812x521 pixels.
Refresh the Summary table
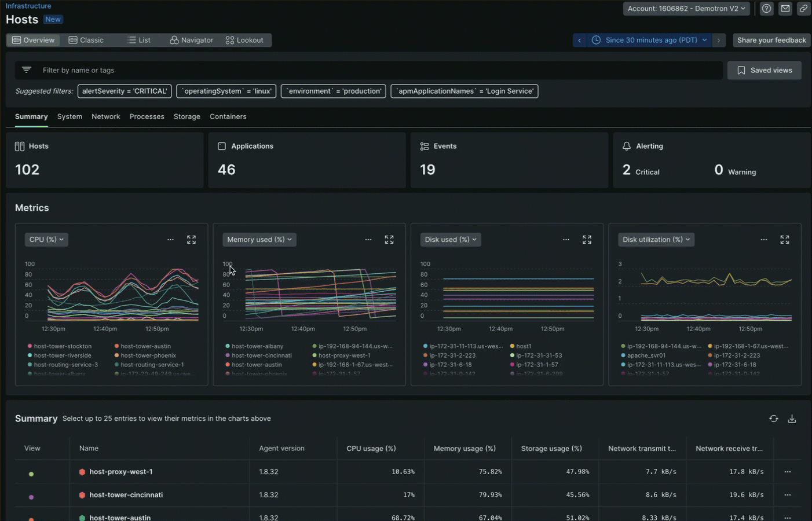[774, 419]
